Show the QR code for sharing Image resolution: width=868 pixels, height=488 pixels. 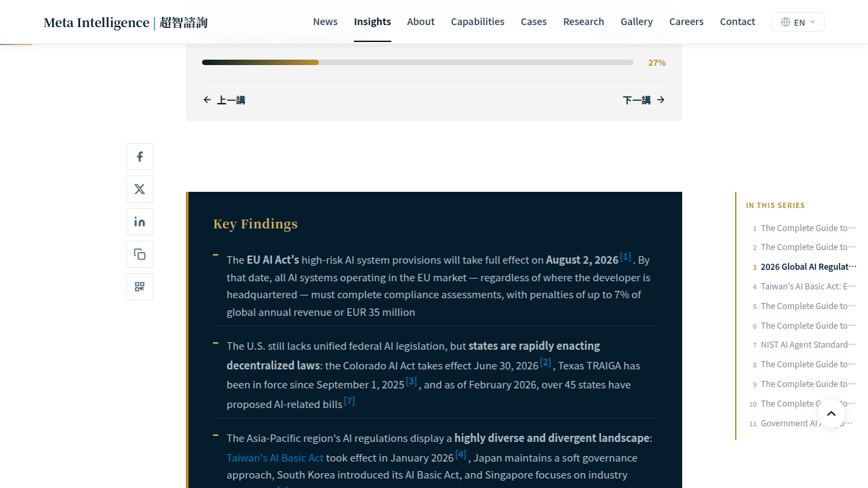(140, 287)
